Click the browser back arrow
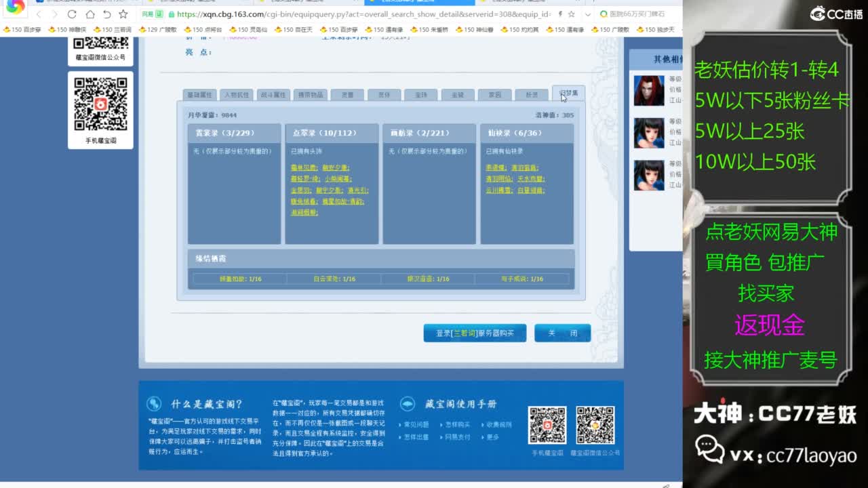This screenshot has width=868, height=488. click(x=39, y=14)
